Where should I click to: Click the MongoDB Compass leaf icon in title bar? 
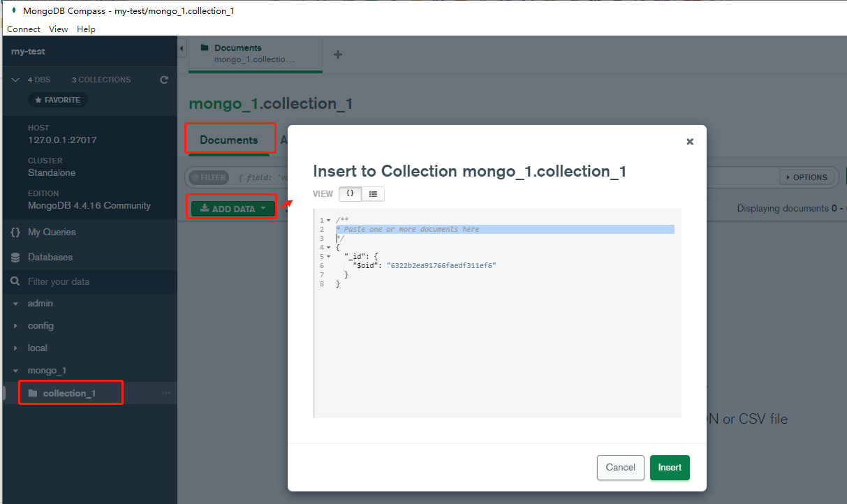pos(13,10)
